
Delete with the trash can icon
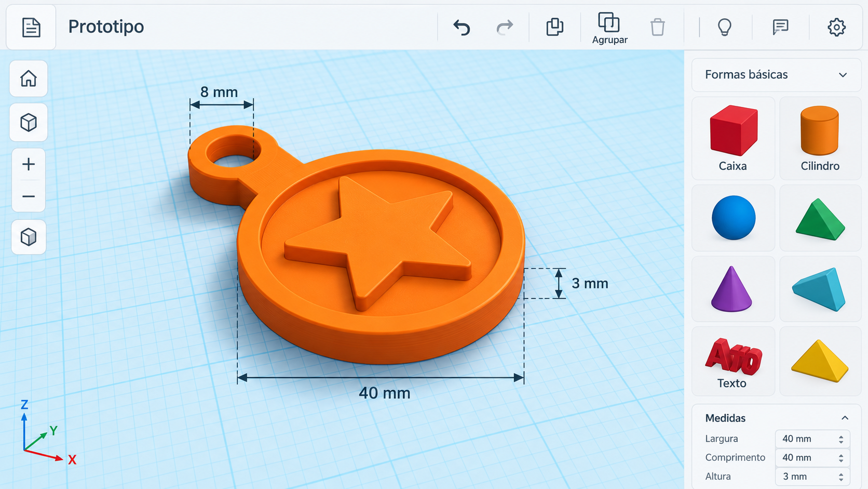658,27
